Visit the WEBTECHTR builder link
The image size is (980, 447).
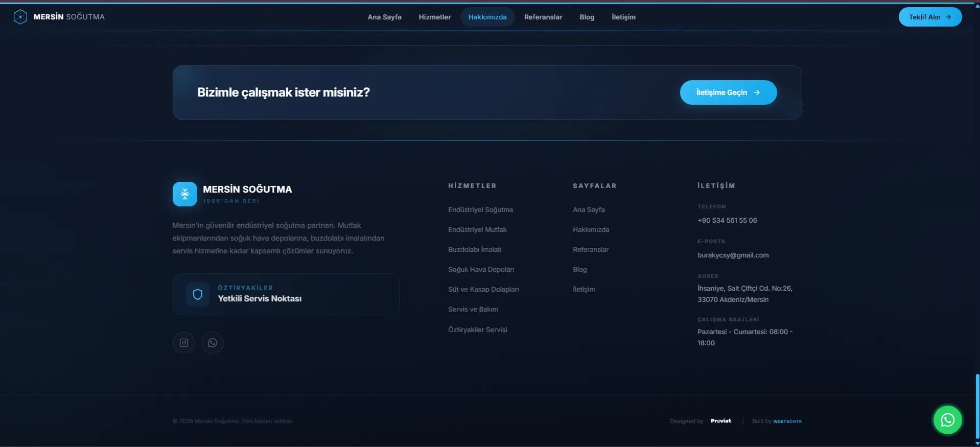787,421
